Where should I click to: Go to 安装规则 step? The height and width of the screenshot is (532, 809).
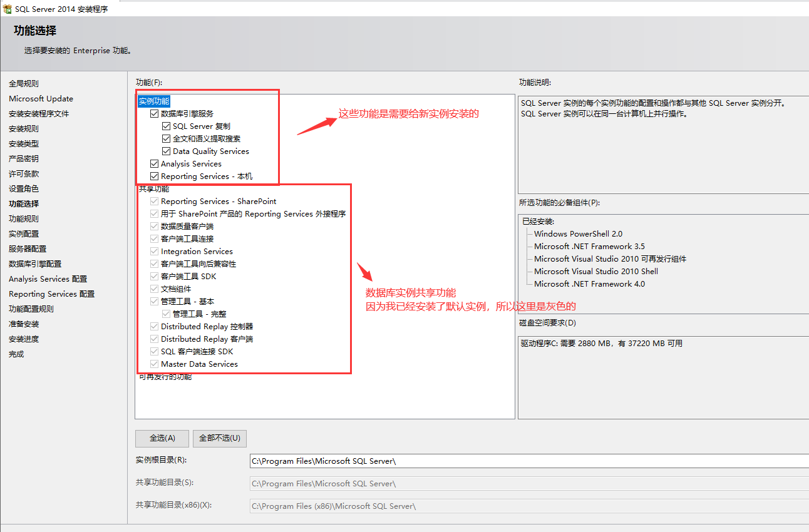pyautogui.click(x=24, y=129)
